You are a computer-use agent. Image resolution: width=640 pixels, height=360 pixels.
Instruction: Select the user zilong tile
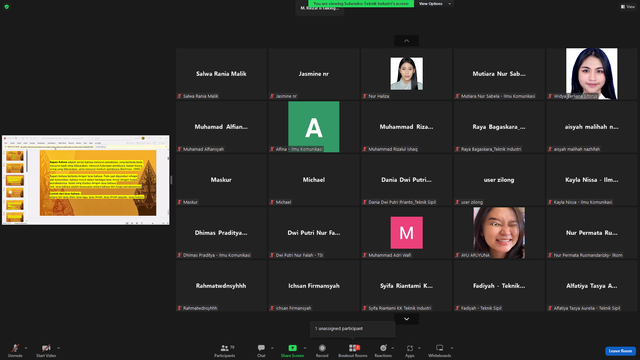coord(499,180)
